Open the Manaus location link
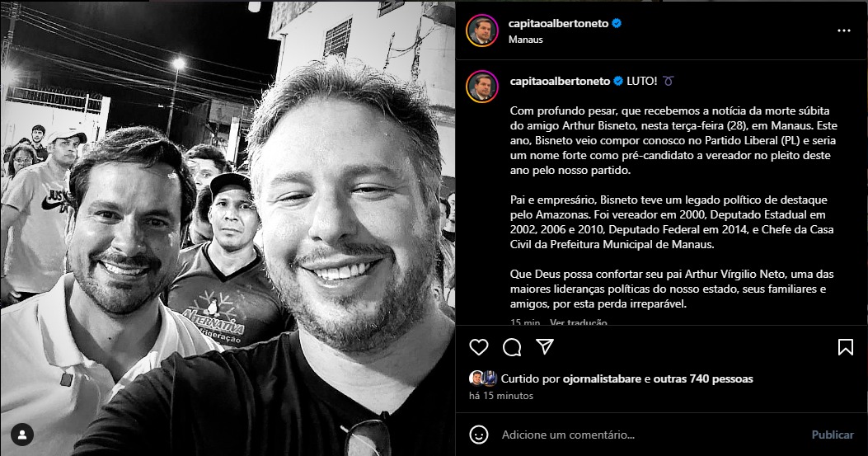Image resolution: width=868 pixels, height=456 pixels. pyautogui.click(x=525, y=40)
